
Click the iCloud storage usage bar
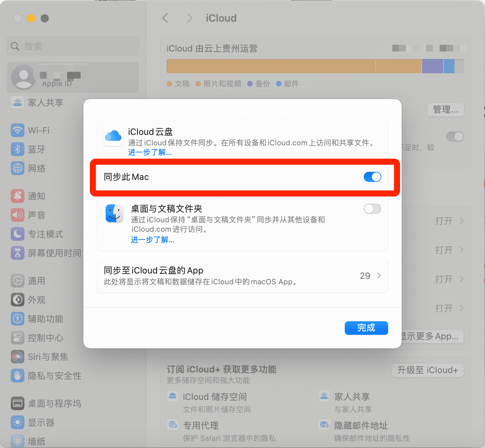coord(315,66)
